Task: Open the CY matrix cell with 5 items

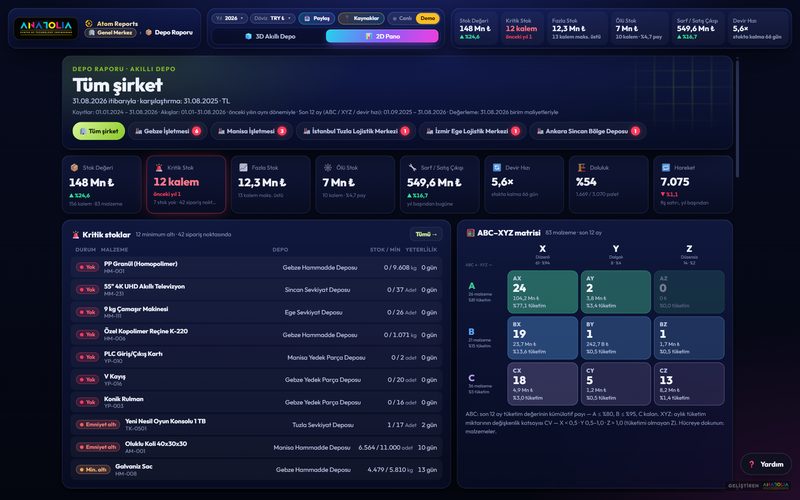Action: coord(616,384)
